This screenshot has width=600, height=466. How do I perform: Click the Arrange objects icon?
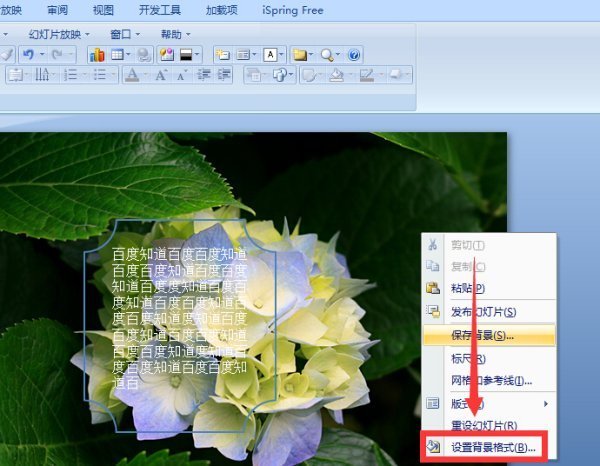(253, 75)
